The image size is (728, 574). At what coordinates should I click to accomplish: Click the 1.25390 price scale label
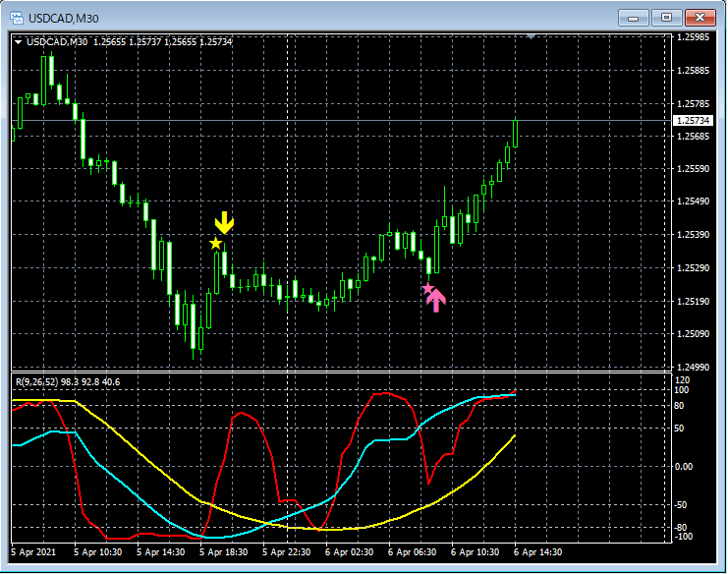[x=694, y=235]
